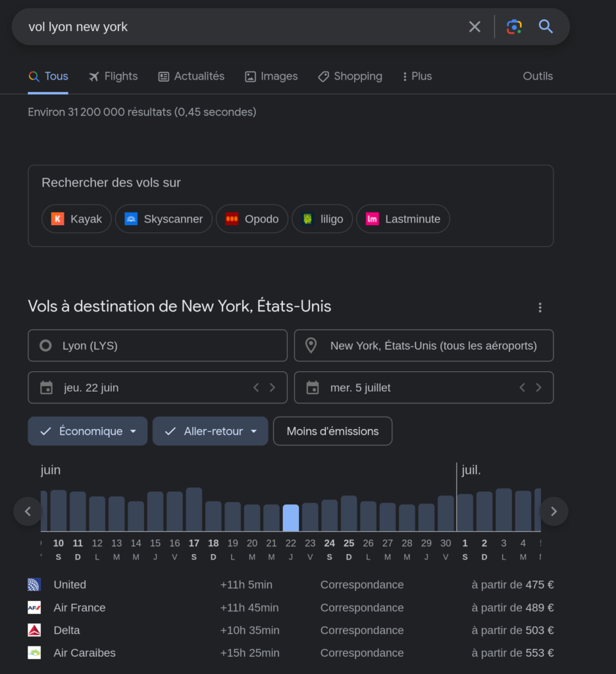Toggle the Moins d'émissions filter

click(x=333, y=431)
